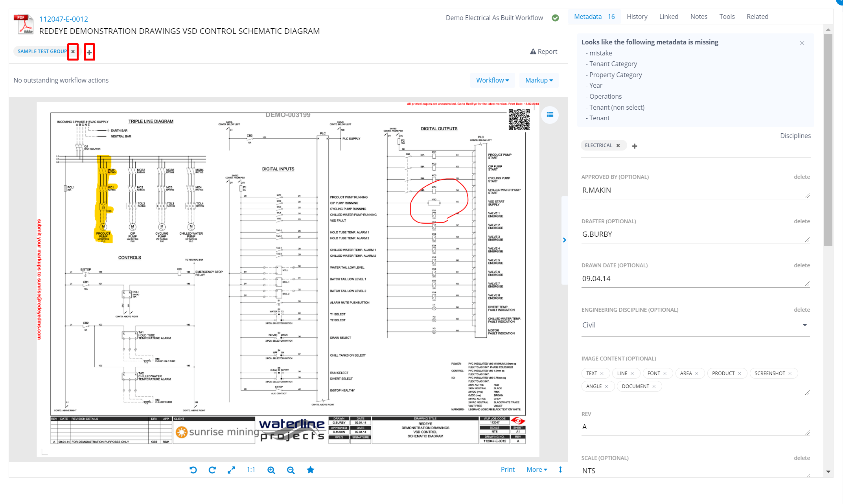Click the green workflow status checkmark
Viewport: 843px width, 504px height.
point(555,18)
